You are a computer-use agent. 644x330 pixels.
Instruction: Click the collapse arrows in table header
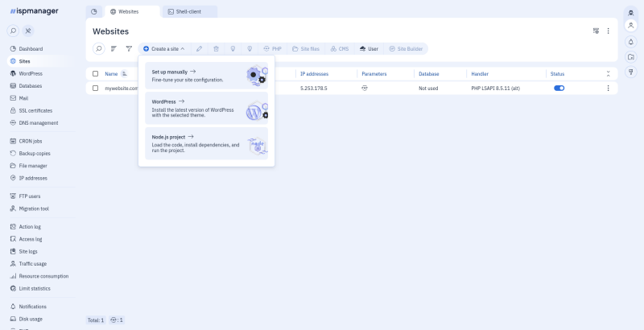[x=609, y=74]
